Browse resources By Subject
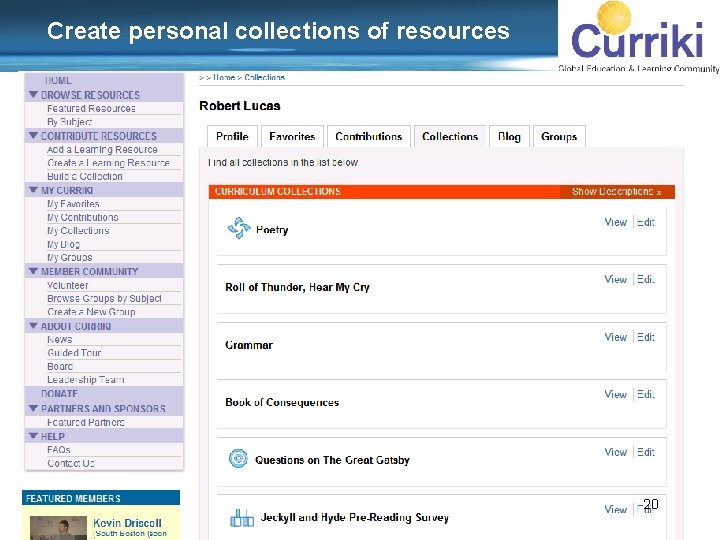The width and height of the screenshot is (720, 540). pos(69,122)
